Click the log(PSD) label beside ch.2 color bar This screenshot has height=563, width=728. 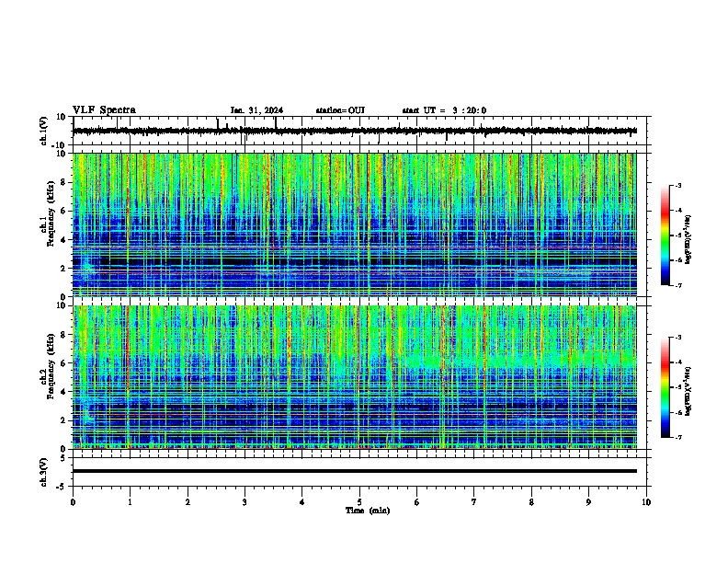[688, 392]
